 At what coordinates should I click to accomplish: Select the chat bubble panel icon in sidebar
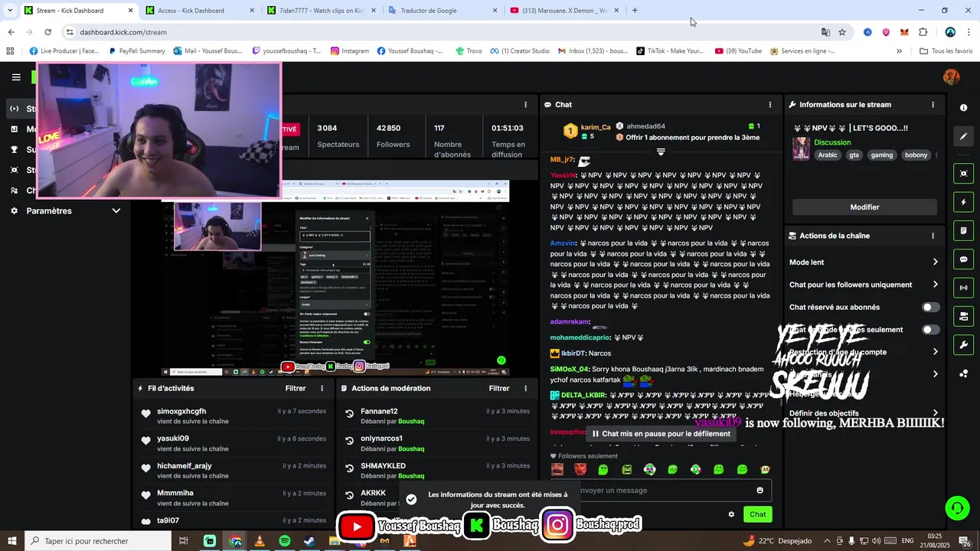964,259
